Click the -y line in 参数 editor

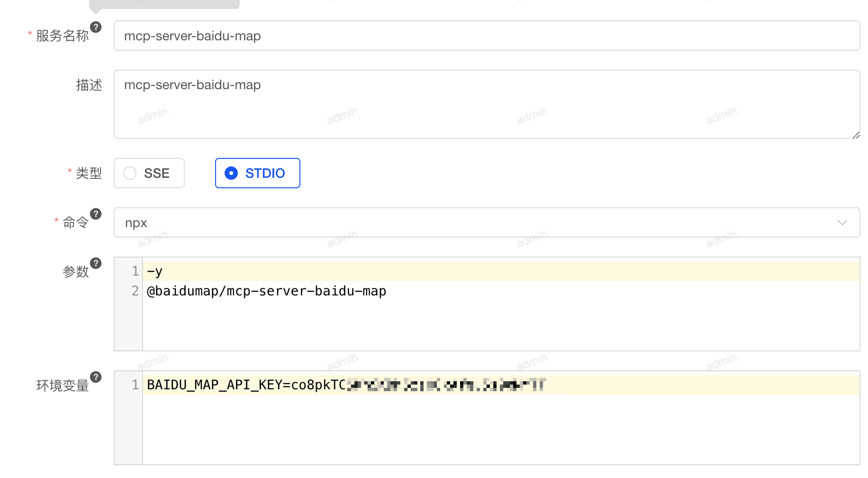tap(501, 271)
